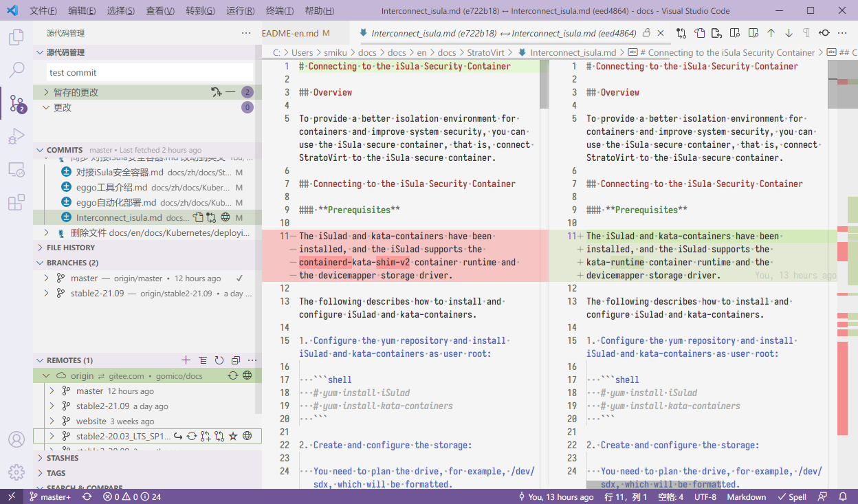Viewport: 858px width, 504px height.
Task: Add a remote with the plus icon
Action: click(x=186, y=360)
